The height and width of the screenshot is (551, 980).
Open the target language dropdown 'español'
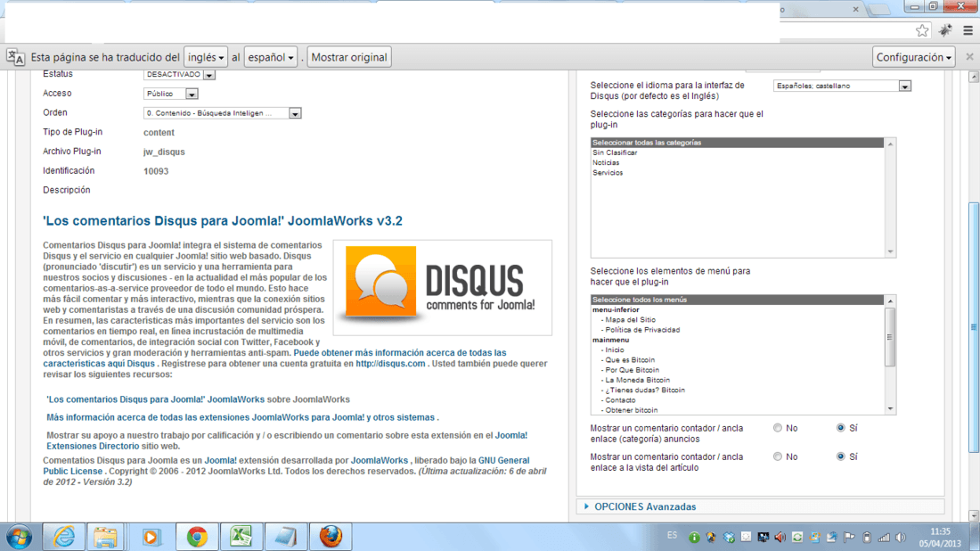point(271,57)
